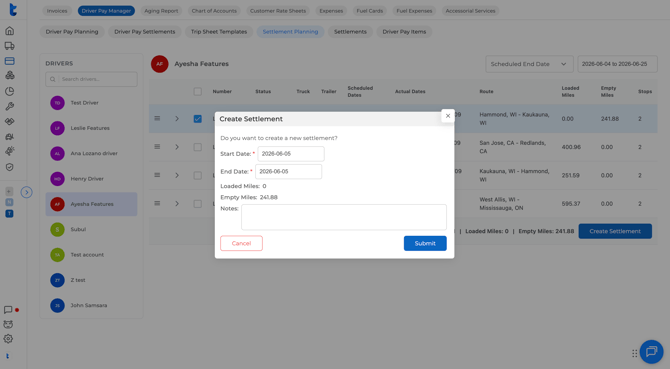The height and width of the screenshot is (369, 670).
Task: Click the search magnifier icon in Drivers
Action: 53,79
